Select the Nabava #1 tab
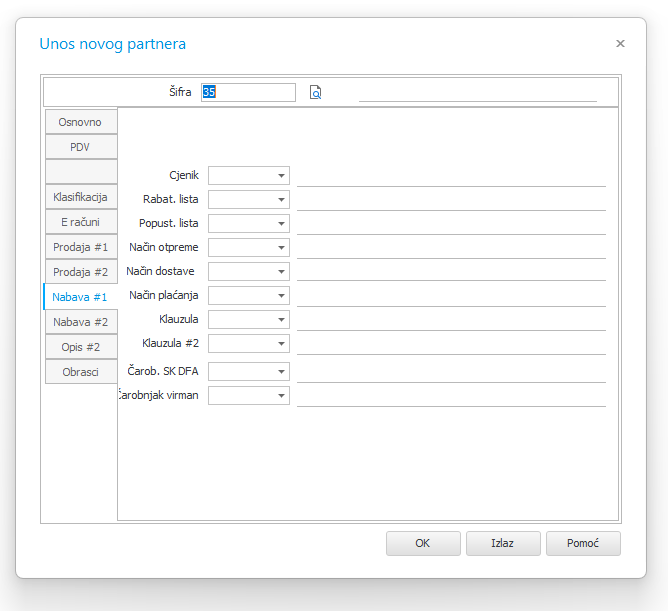 tap(80, 297)
